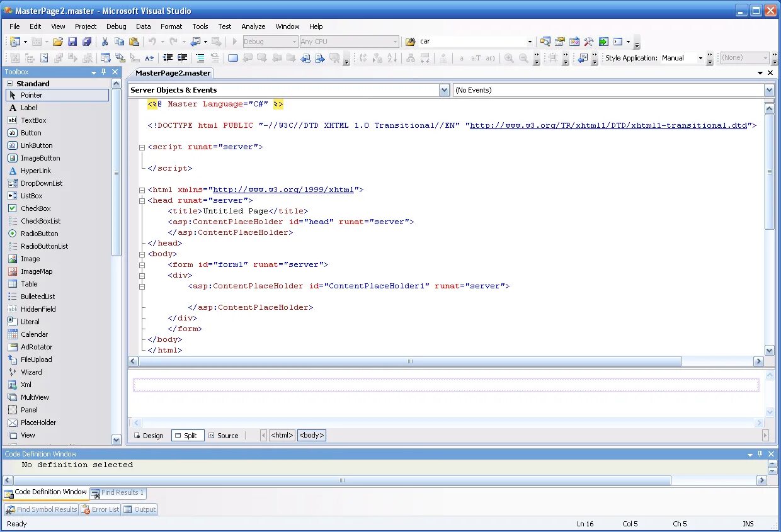Viewport: 781px width, 532px height.
Task: Follow the www.w3.org/1999/xhtml link
Action: point(283,190)
